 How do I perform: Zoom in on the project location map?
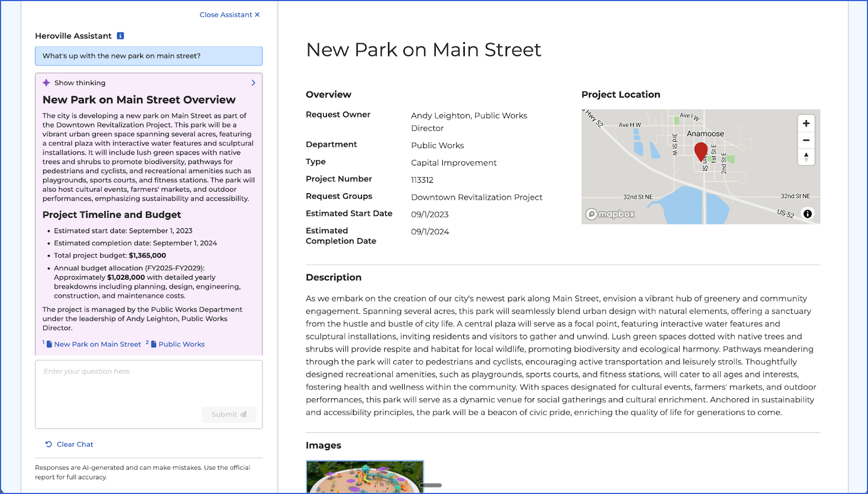[x=806, y=123]
